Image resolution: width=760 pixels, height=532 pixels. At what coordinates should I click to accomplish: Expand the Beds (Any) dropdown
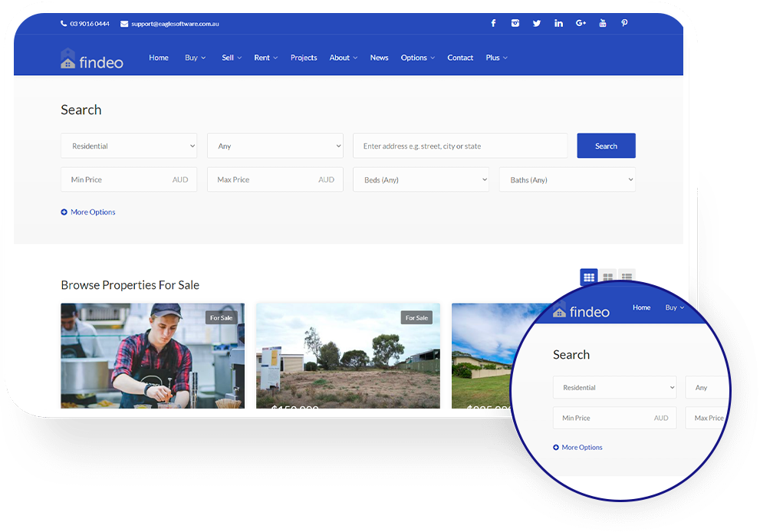click(420, 179)
